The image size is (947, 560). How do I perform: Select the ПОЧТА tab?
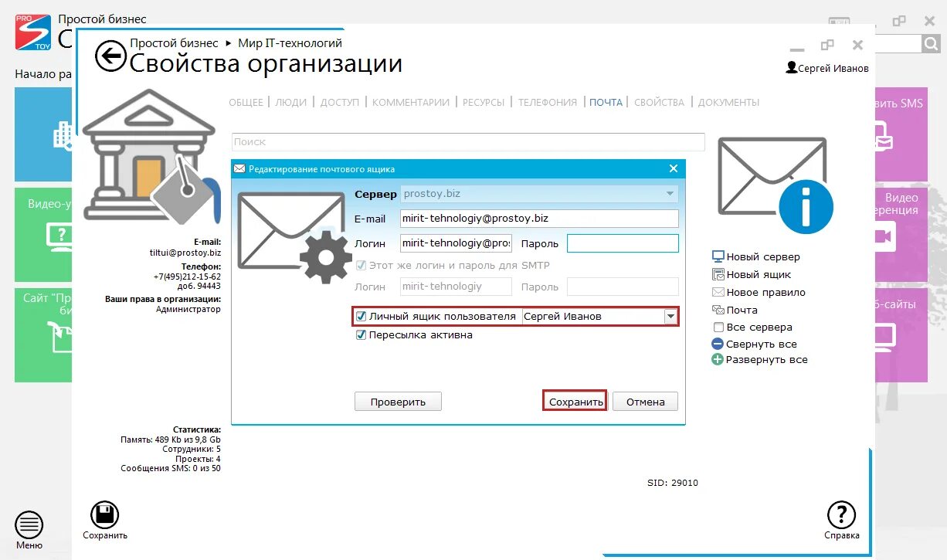click(606, 102)
